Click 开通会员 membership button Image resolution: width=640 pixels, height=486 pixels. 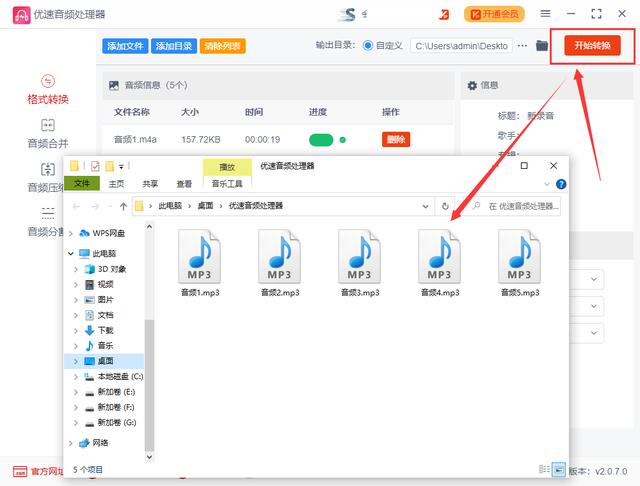tap(494, 14)
